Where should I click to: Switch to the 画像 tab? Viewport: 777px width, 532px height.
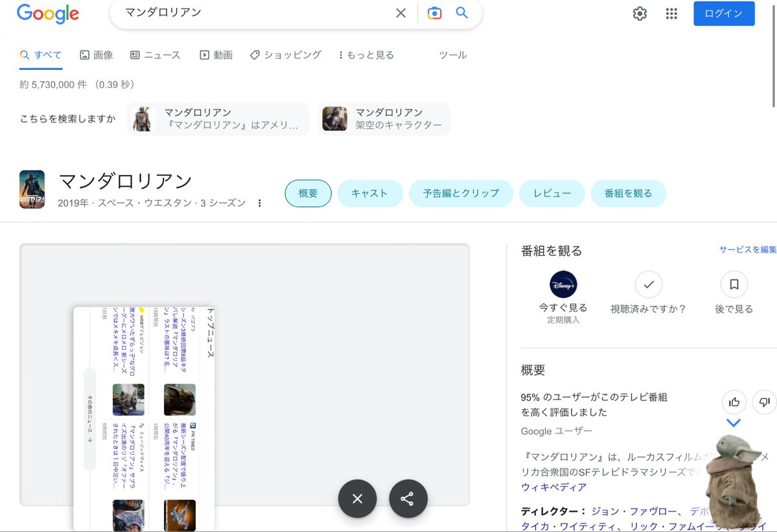(97, 55)
